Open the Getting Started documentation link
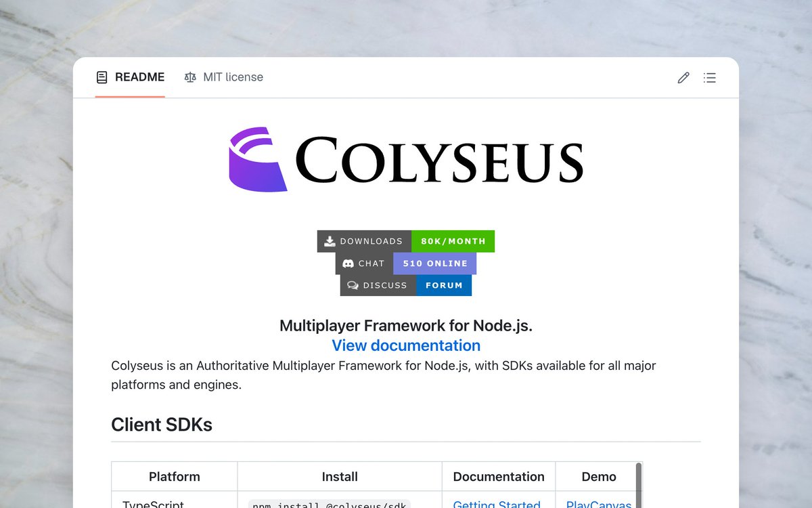This screenshot has width=812, height=508. point(497,504)
